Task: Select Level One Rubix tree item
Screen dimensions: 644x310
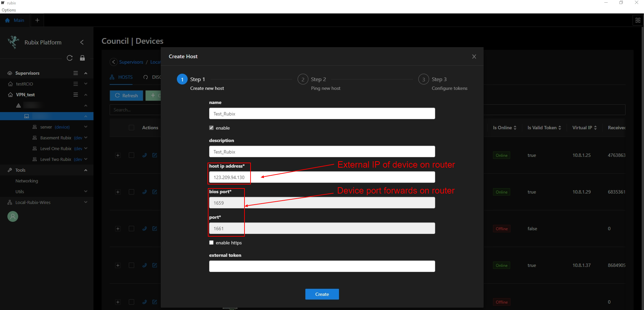Action: coord(56,148)
